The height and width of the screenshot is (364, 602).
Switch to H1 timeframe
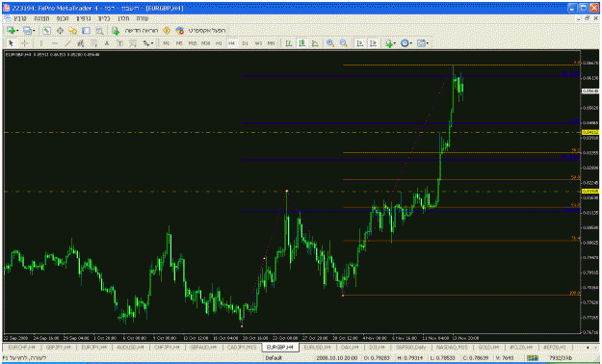[219, 43]
